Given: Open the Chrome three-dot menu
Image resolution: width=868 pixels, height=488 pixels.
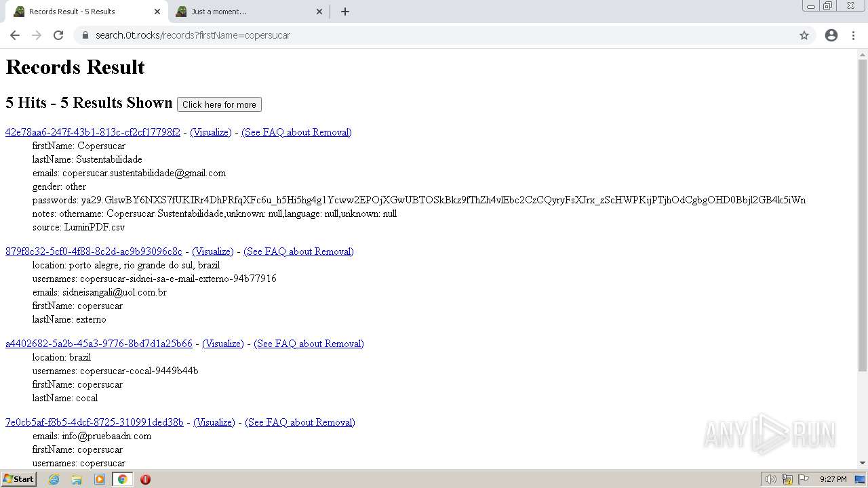Looking at the screenshot, I should (x=853, y=35).
